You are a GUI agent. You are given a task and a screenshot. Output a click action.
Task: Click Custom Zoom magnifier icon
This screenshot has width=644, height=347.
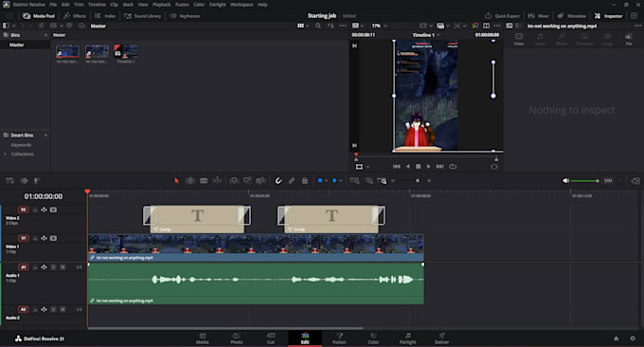click(x=382, y=180)
